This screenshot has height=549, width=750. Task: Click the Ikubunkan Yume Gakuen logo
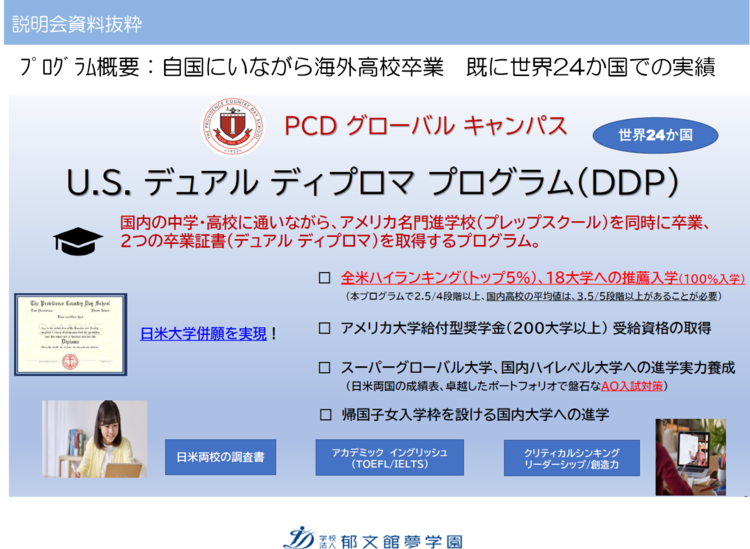coord(372,536)
